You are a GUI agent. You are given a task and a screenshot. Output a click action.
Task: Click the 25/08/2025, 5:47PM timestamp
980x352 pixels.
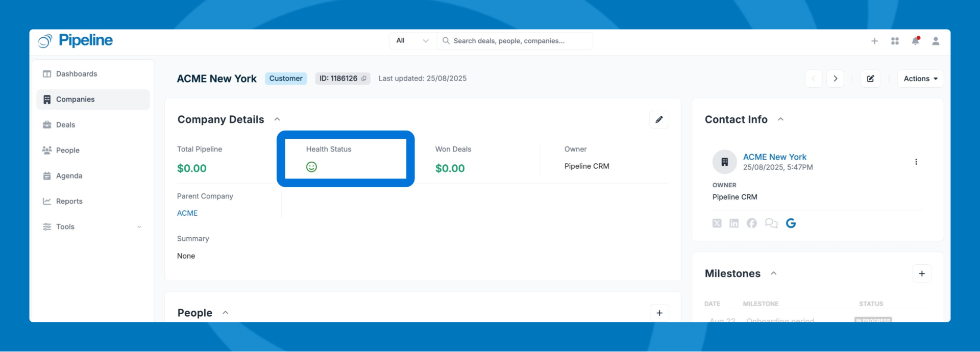[778, 167]
